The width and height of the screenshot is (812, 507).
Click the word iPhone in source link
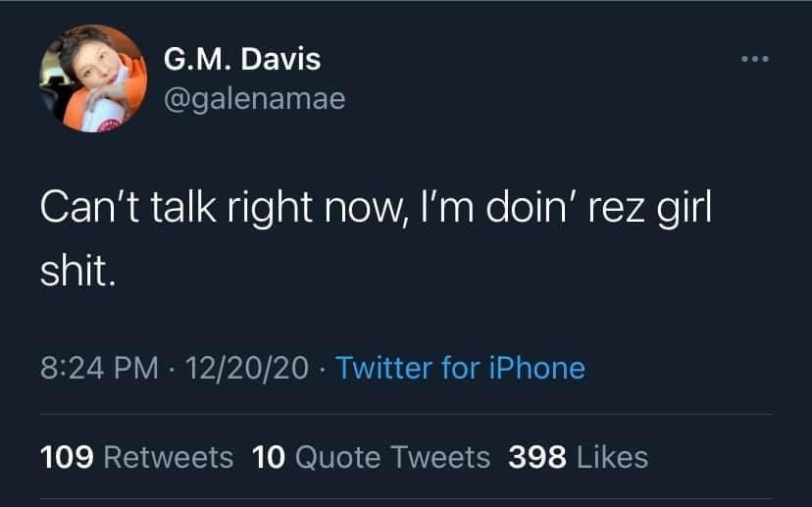pyautogui.click(x=537, y=368)
